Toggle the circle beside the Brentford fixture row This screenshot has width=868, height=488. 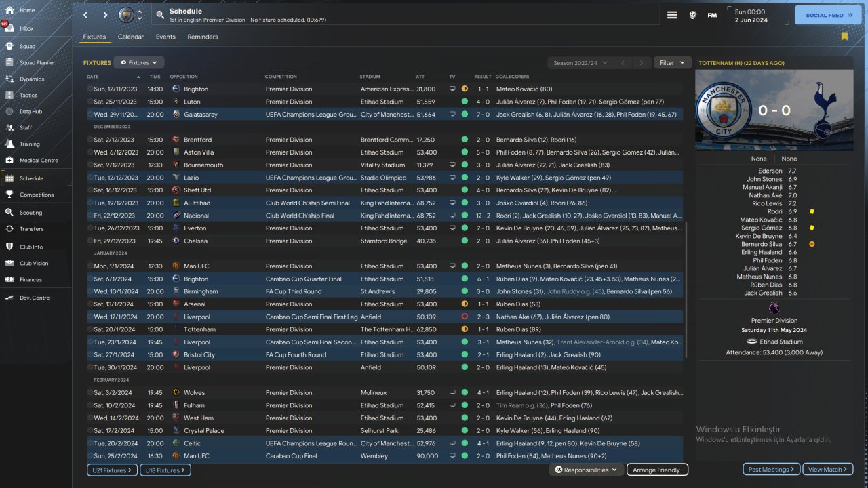point(90,140)
